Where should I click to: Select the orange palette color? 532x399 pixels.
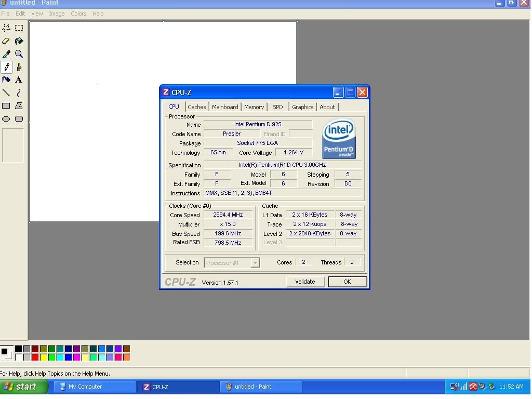(127, 357)
